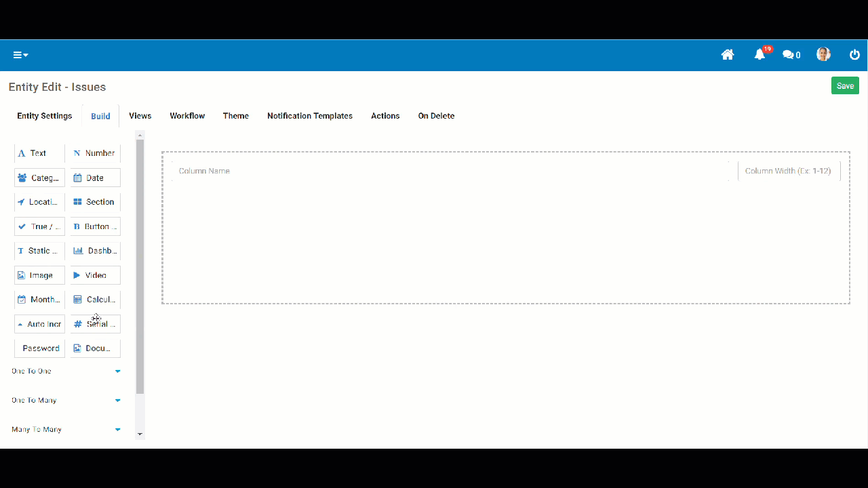Expand the One To Many section
Screen dimensions: 868x488
coord(66,400)
